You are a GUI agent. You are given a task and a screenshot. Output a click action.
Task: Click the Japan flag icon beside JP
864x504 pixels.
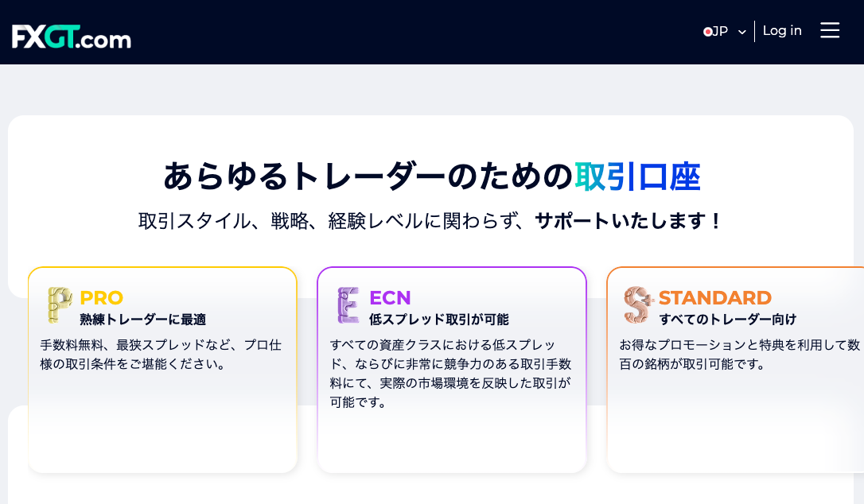pyautogui.click(x=707, y=32)
